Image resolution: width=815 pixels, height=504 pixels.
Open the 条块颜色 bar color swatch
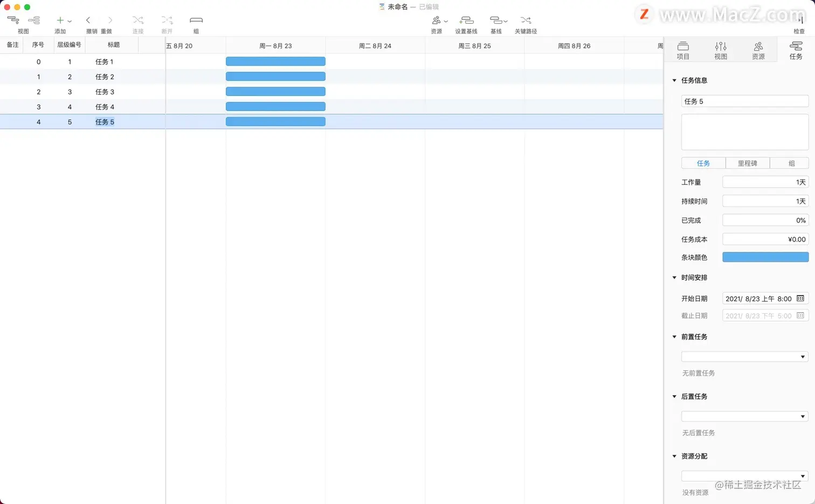(x=765, y=257)
